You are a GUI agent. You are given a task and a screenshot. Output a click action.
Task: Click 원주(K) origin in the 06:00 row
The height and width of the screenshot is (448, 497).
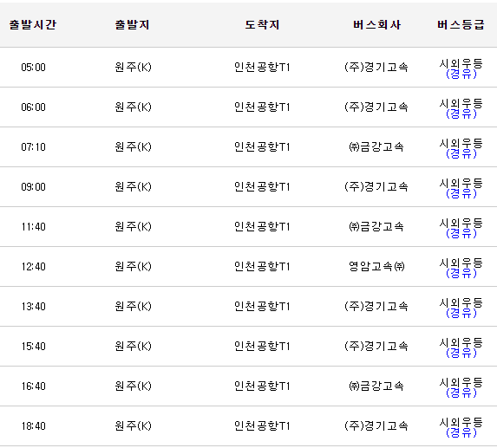pyautogui.click(x=133, y=107)
